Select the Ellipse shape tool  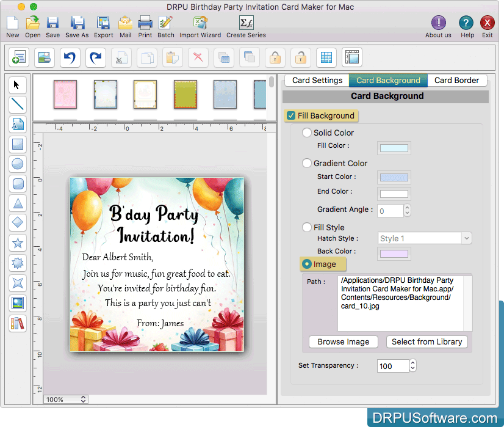tap(17, 164)
